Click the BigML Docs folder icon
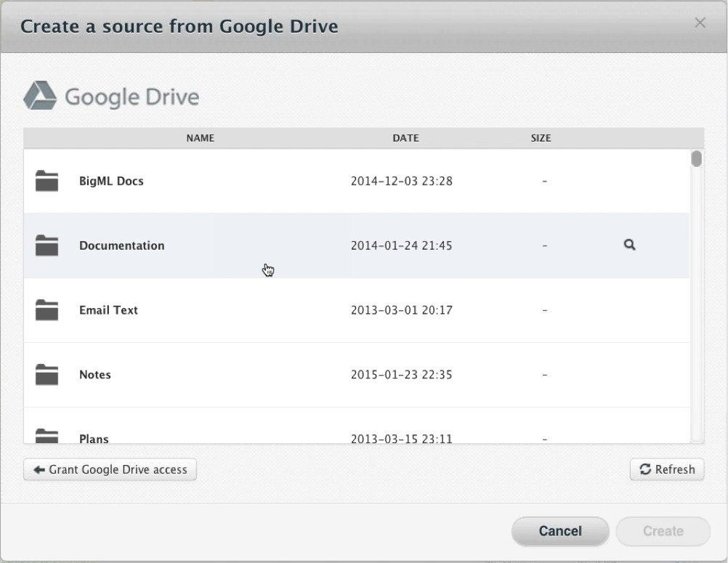728x563 pixels. tap(46, 181)
